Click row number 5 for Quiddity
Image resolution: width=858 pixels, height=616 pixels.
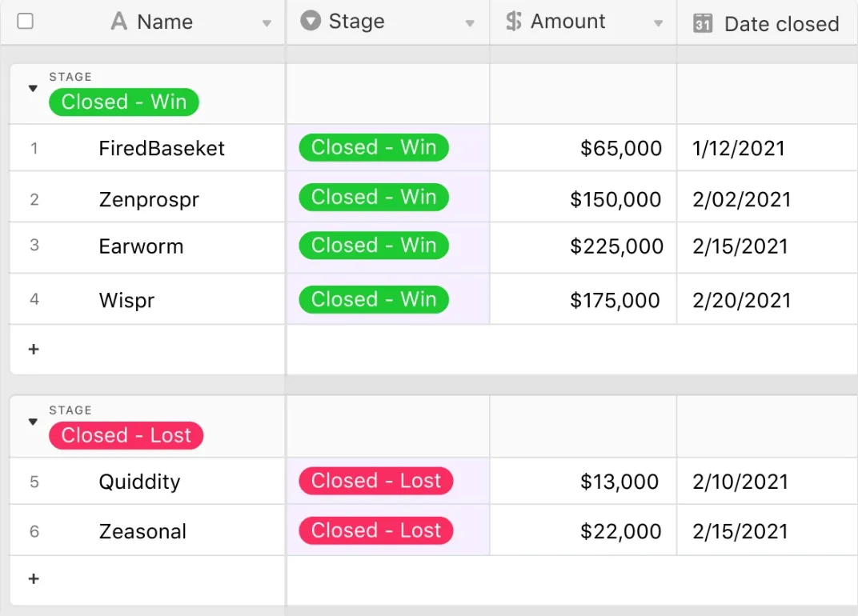click(34, 482)
